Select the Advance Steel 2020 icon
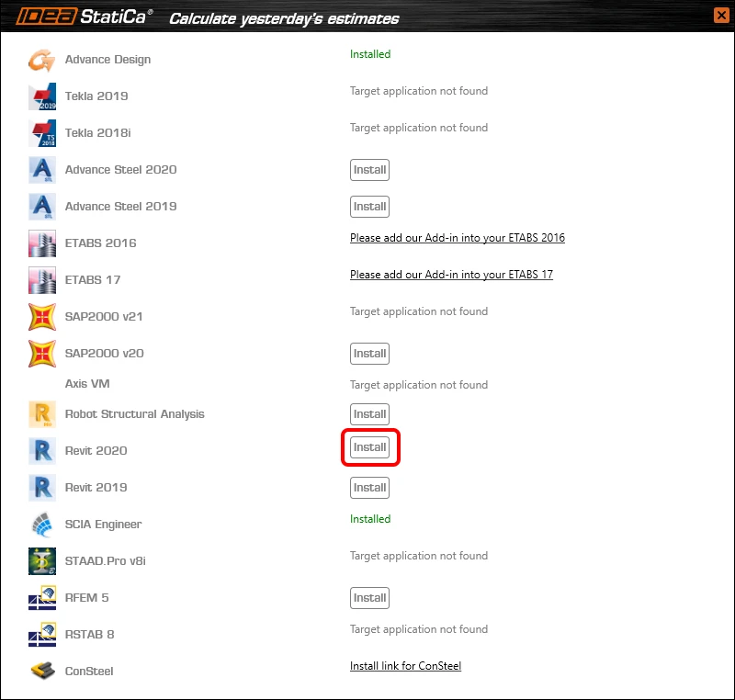The width and height of the screenshot is (735, 700). (x=42, y=170)
